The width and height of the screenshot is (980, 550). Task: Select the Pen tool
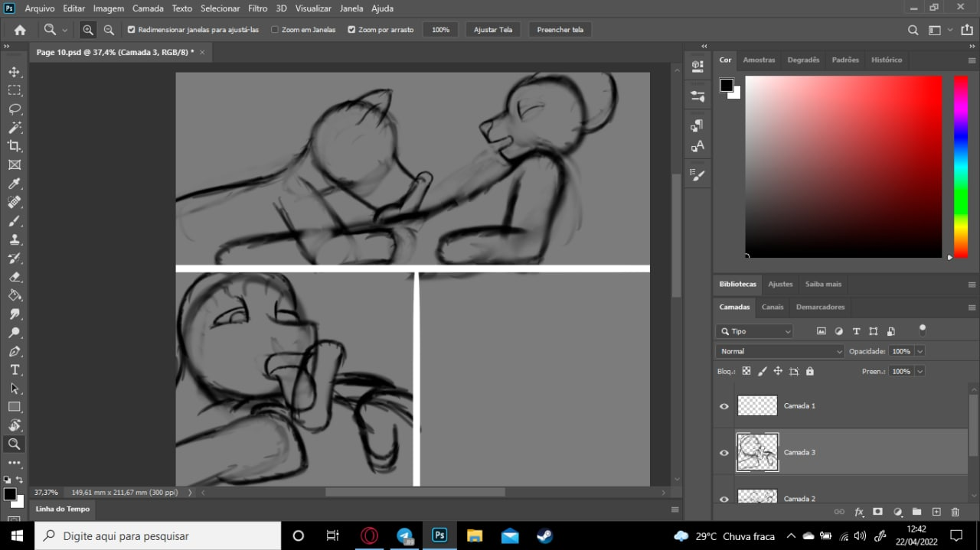pos(14,352)
